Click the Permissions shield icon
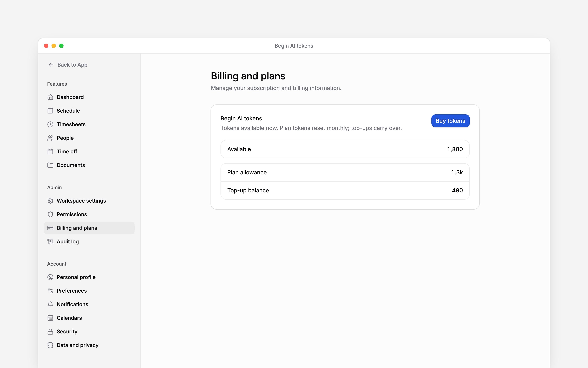Screen dimensions: 588x368 (50, 214)
